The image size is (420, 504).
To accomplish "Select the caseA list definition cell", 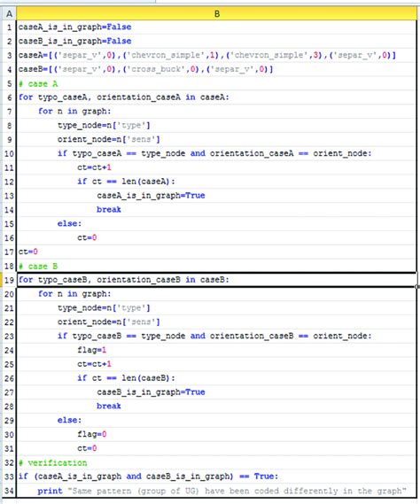I will [x=217, y=55].
